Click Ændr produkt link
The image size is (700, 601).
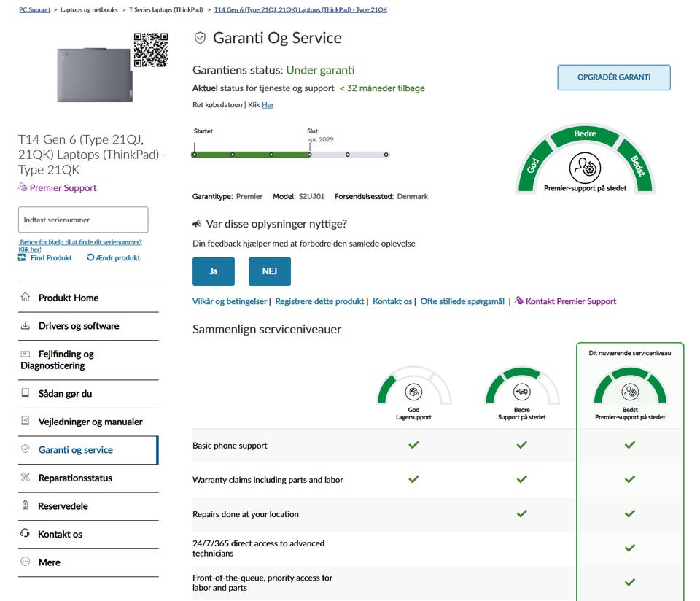click(118, 257)
